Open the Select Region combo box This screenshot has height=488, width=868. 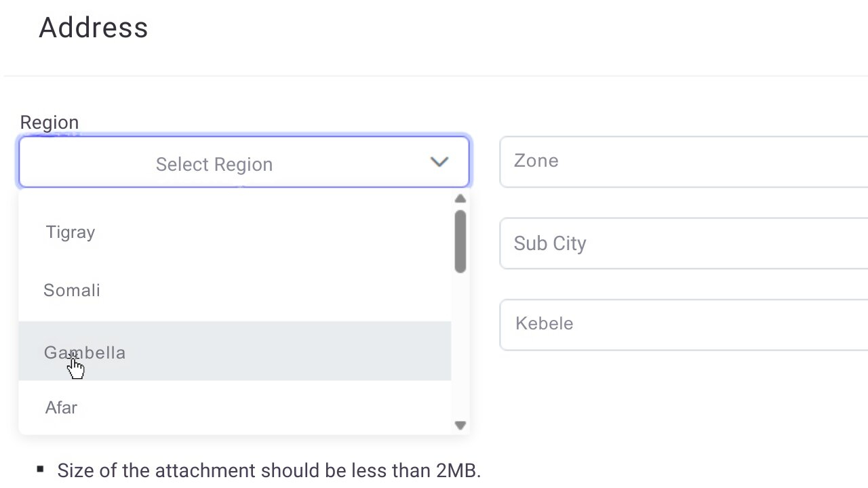pyautogui.click(x=244, y=163)
